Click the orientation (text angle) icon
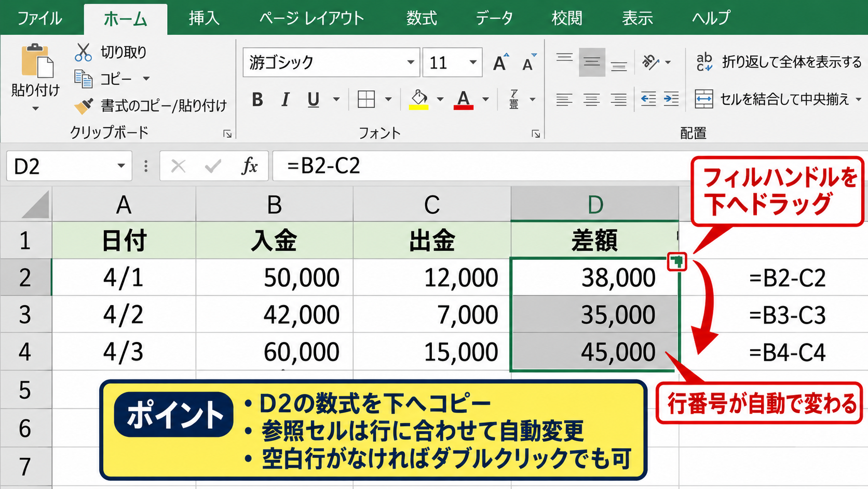This screenshot has width=868, height=489. 650,62
